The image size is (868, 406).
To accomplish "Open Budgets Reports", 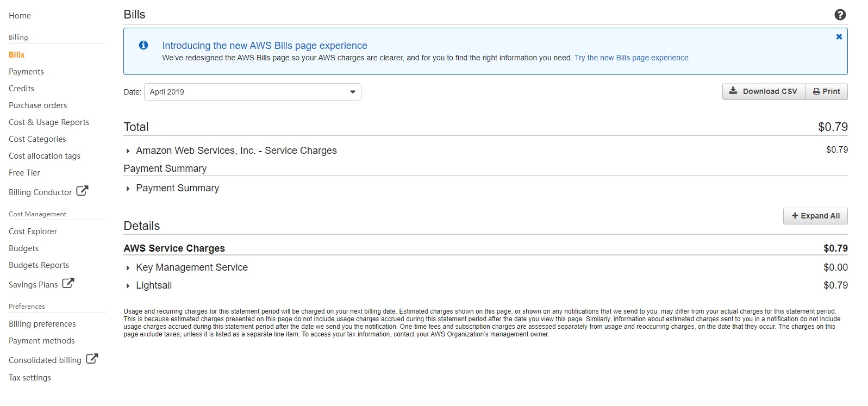I will tap(39, 265).
